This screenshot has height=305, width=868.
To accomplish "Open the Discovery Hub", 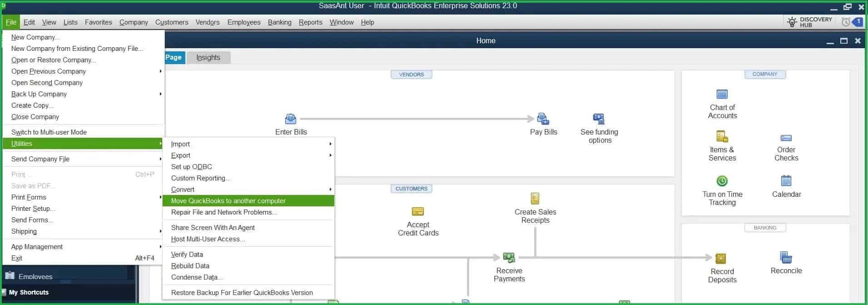I will pos(810,22).
